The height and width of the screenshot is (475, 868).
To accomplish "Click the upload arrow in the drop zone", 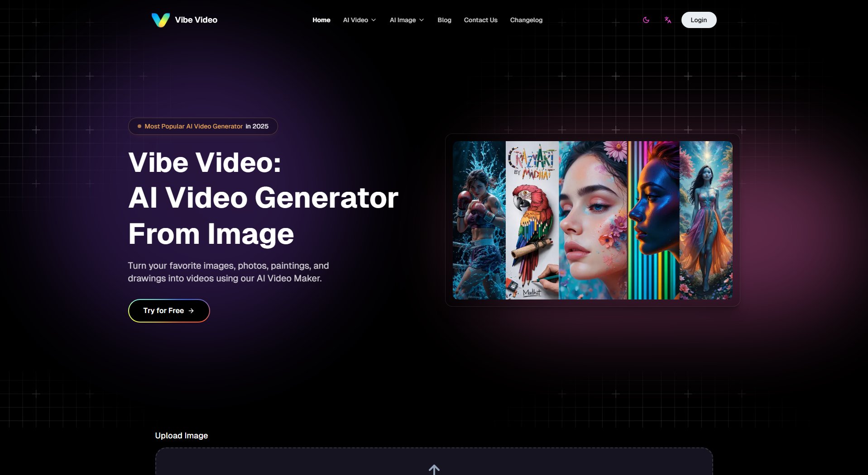I will [x=434, y=470].
